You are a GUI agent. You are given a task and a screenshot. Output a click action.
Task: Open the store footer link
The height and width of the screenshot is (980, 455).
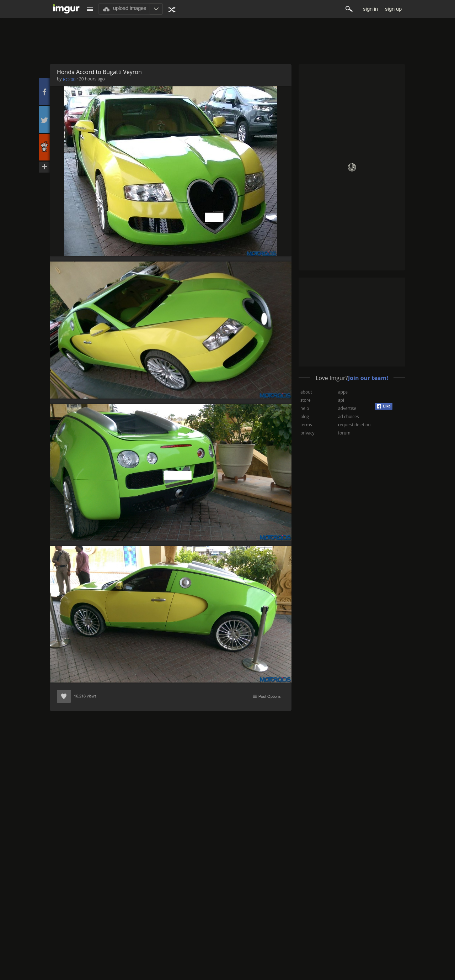tap(305, 400)
